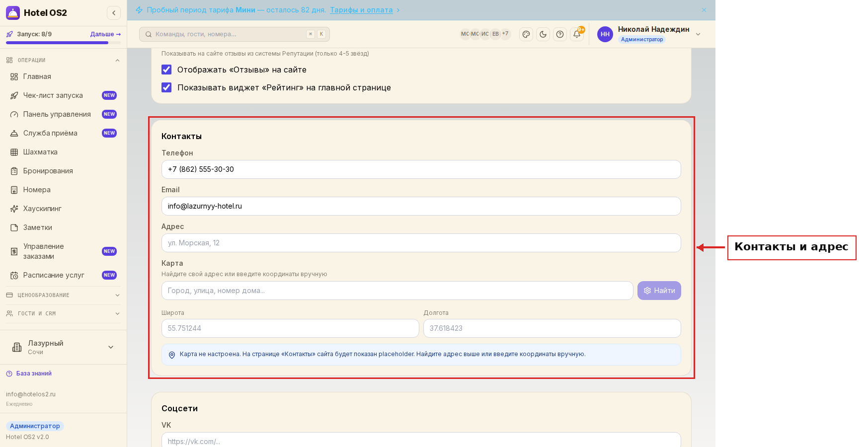Open notifications bell icon
Viewport: 868px width, 447px height.
(577, 34)
